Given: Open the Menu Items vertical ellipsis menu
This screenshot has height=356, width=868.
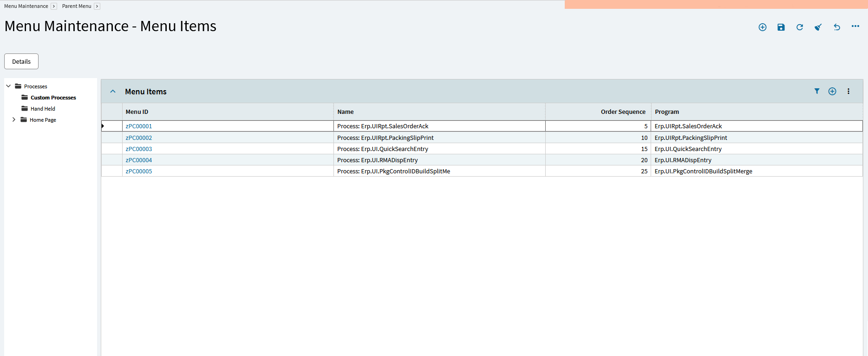Looking at the screenshot, I should coord(848,91).
